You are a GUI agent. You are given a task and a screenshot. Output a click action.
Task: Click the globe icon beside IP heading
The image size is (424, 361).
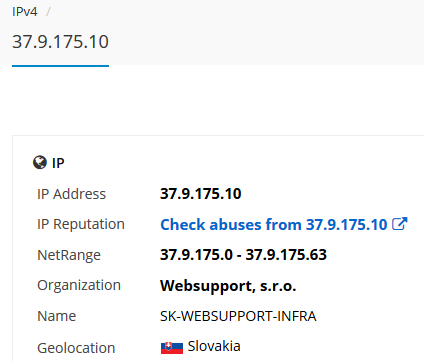(x=40, y=163)
